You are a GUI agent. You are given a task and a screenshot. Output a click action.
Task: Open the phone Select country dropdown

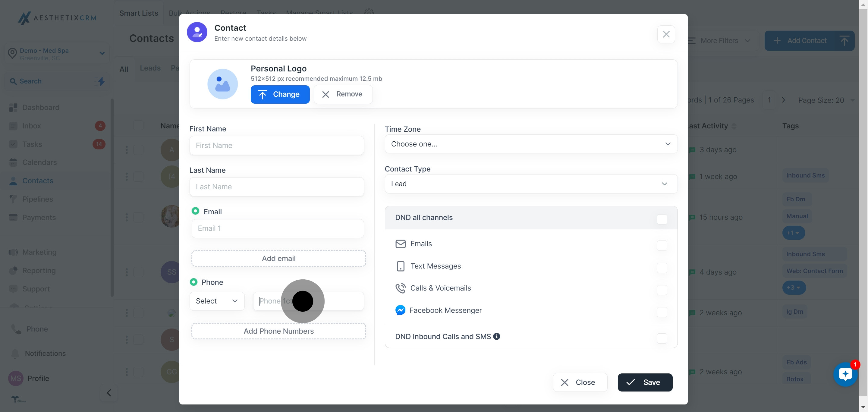[217, 301]
